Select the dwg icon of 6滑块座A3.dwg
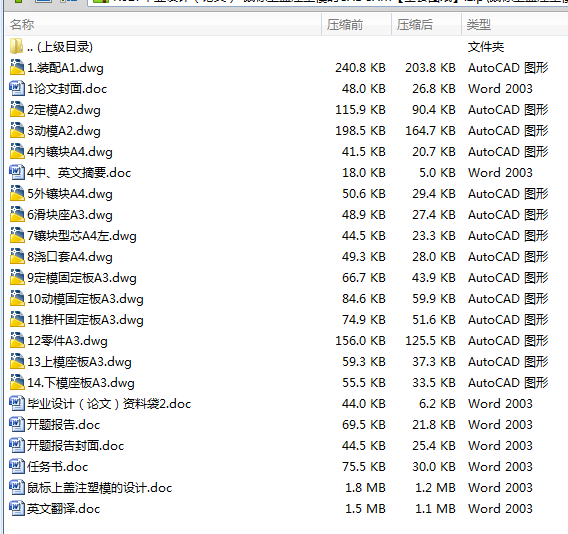The height and width of the screenshot is (534, 568). coord(17,214)
